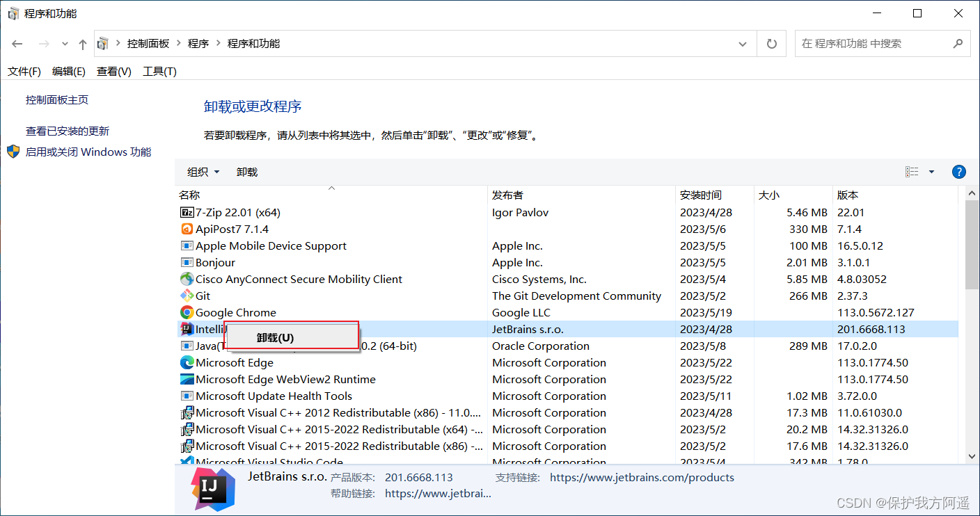Click the Microsoft Edge icon
Viewport: 980px width, 516px height.
pyautogui.click(x=187, y=363)
